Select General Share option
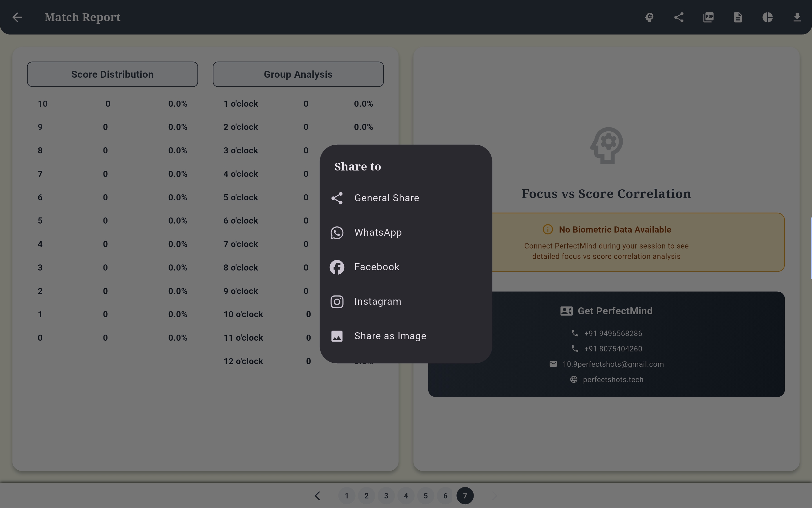The height and width of the screenshot is (508, 812). point(386,198)
